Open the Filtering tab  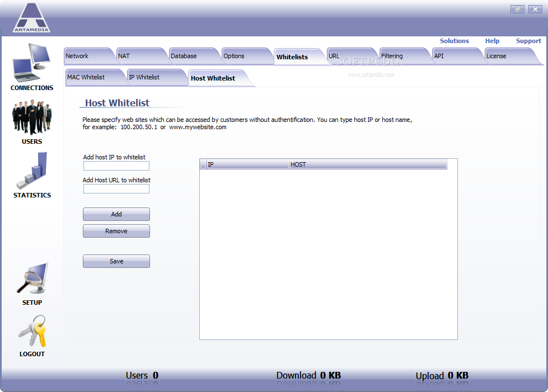click(x=405, y=56)
